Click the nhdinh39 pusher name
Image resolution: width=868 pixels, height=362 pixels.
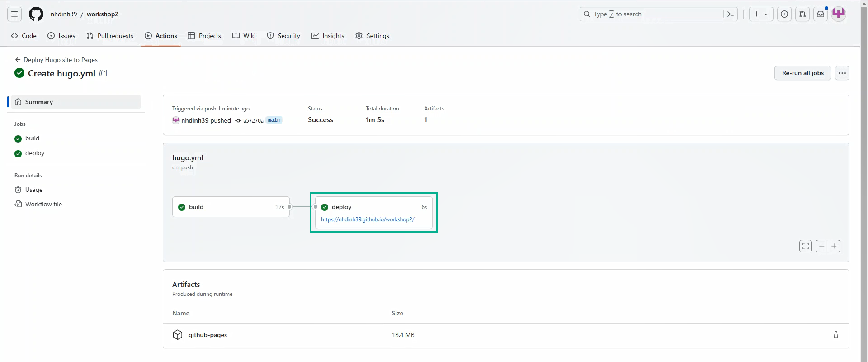click(195, 120)
